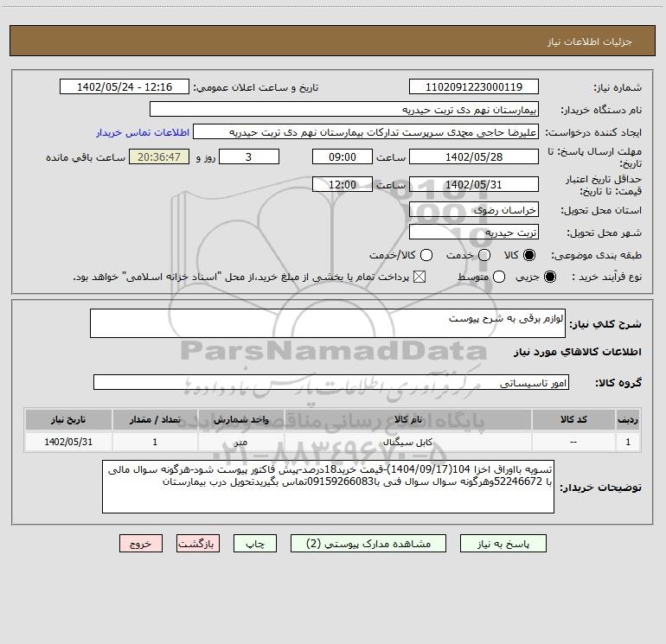This screenshot has width=666, height=644.
Task: Open the اطلاعات تماس خریدار link
Action: coord(143,132)
